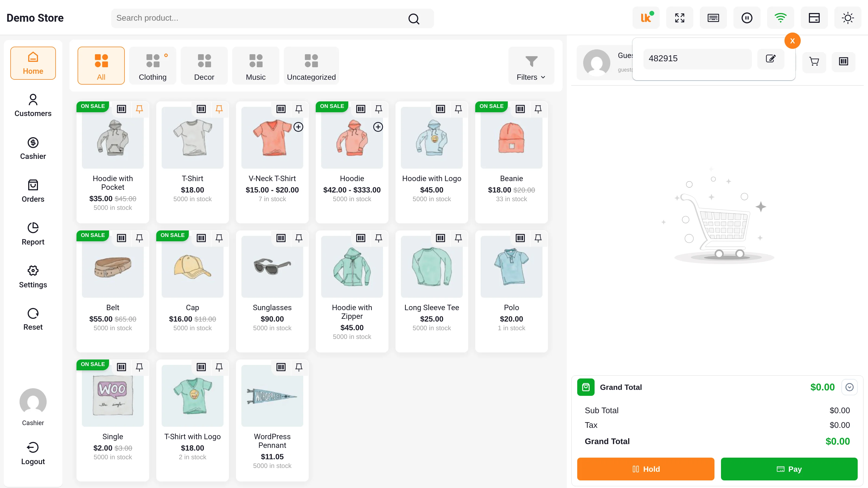Click the barcode scanner icon beside cart
868x488 pixels.
tap(843, 62)
